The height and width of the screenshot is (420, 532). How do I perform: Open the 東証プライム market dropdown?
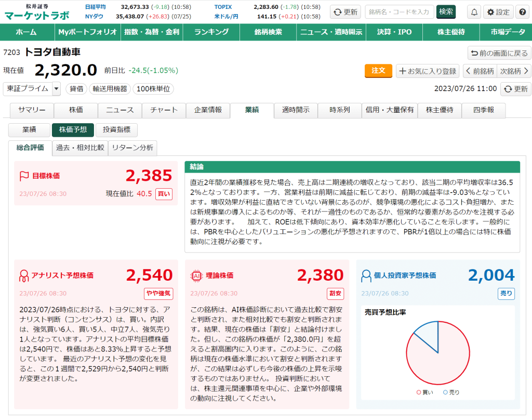[x=32, y=88]
